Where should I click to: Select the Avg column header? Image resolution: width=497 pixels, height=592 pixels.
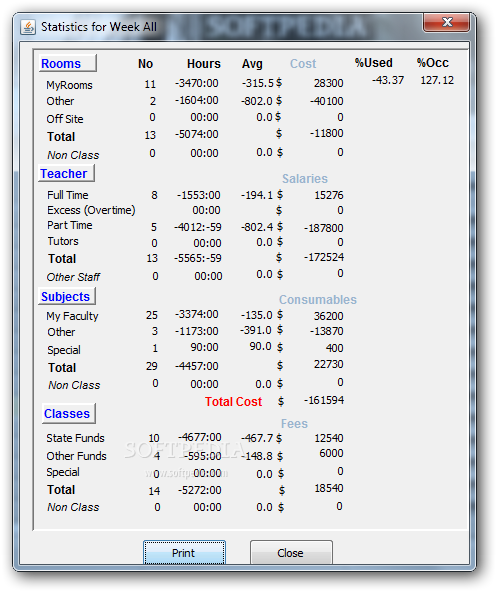[x=252, y=64]
